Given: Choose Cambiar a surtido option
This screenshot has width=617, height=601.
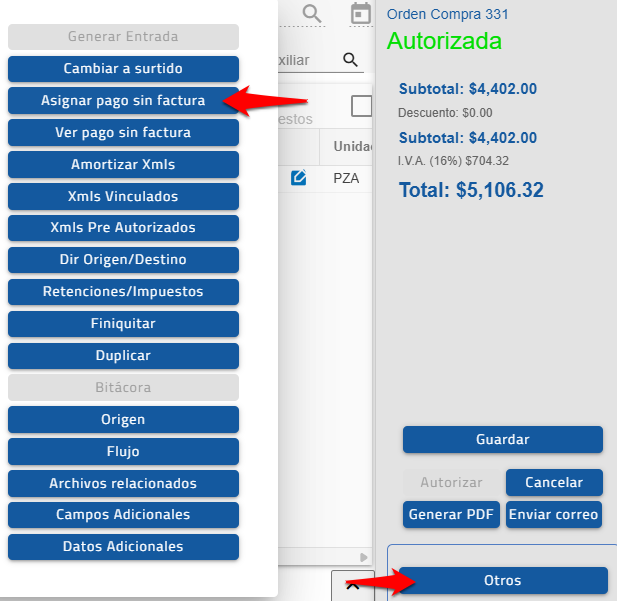Looking at the screenshot, I should [x=123, y=69].
